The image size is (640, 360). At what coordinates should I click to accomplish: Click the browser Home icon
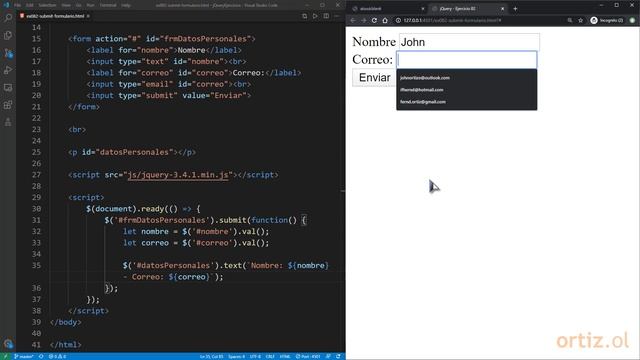(x=385, y=20)
